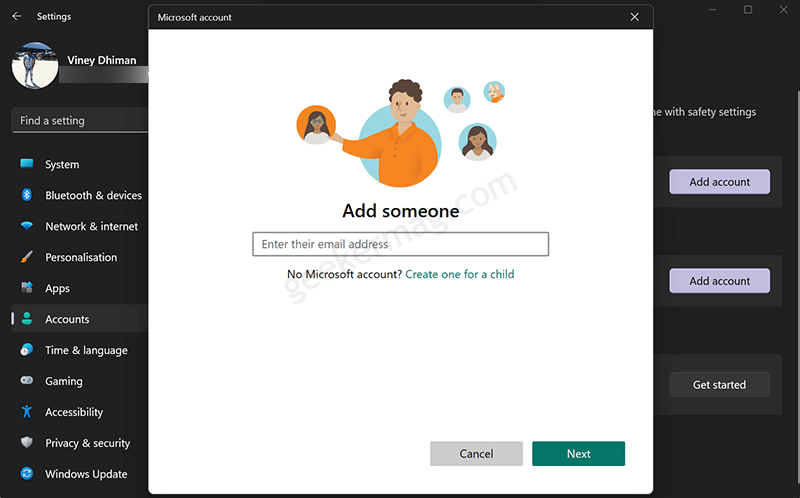Close the Settings window
This screenshot has height=498, width=800.
[784, 10]
